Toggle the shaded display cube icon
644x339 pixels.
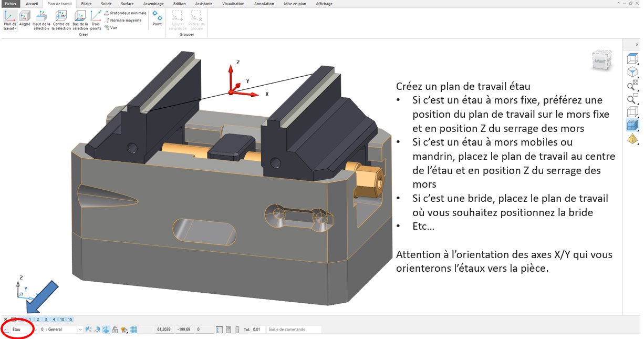(632, 125)
